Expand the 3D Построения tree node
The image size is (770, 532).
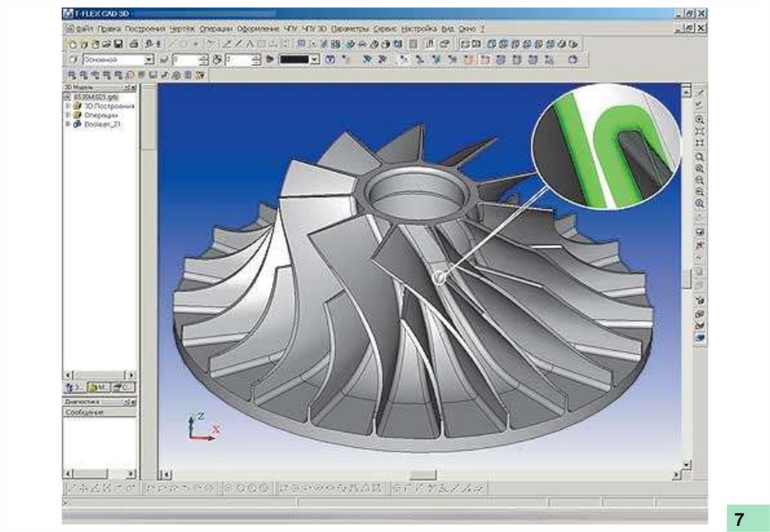coord(68,106)
